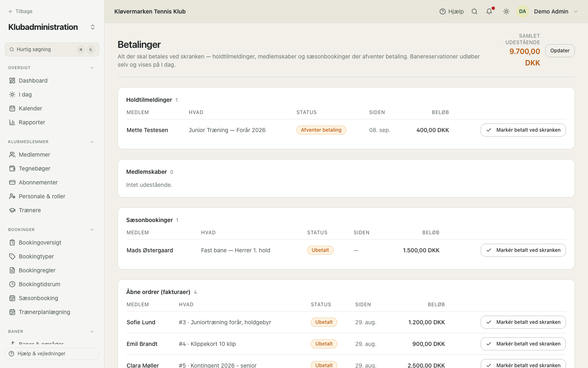This screenshot has height=368, width=588.
Task: Open Hjælp & vejledninger at sidebar bottom
Action: click(52, 354)
